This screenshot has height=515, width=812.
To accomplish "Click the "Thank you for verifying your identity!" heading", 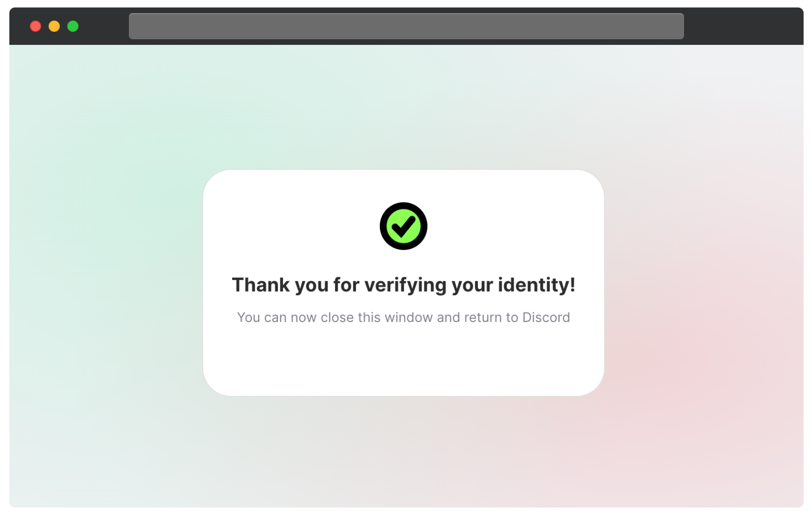I will pyautogui.click(x=404, y=285).
